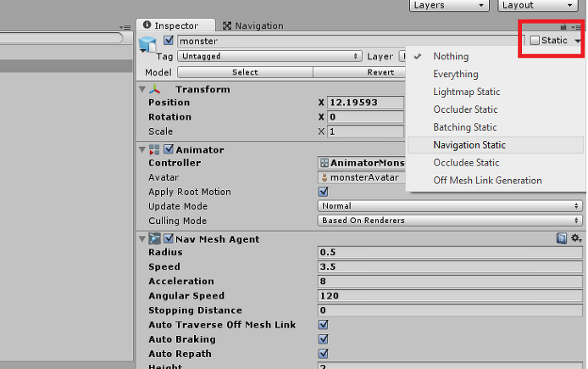The height and width of the screenshot is (369, 588).
Task: Toggle Auto Braking checkbox
Action: pos(324,339)
